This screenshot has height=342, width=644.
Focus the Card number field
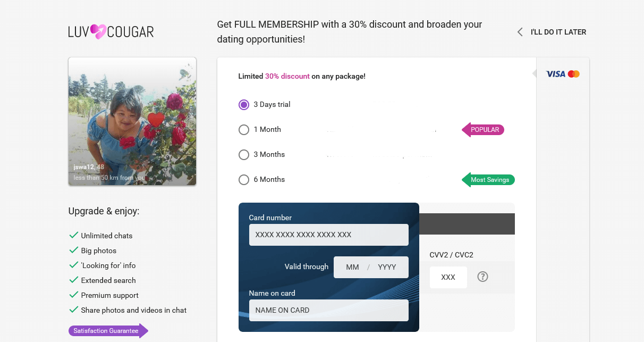[x=329, y=235]
